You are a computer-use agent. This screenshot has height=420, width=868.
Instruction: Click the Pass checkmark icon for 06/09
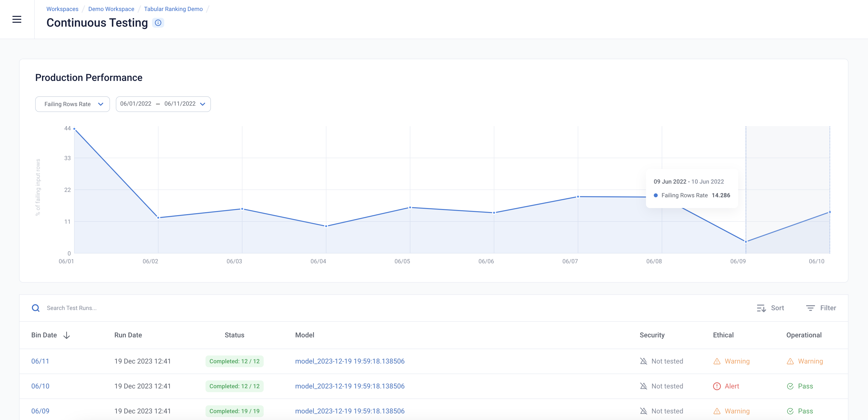(x=790, y=411)
